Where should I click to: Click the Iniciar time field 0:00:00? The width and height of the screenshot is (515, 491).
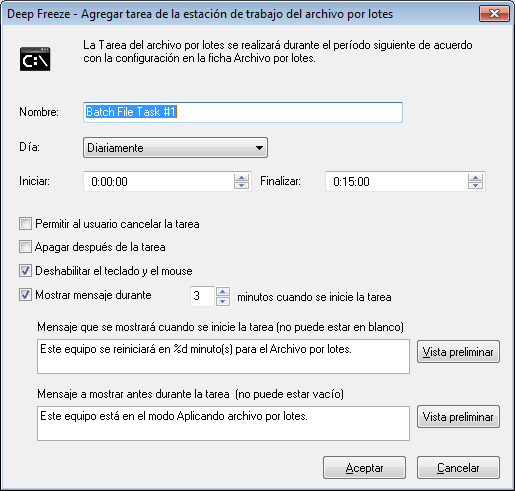(x=159, y=182)
